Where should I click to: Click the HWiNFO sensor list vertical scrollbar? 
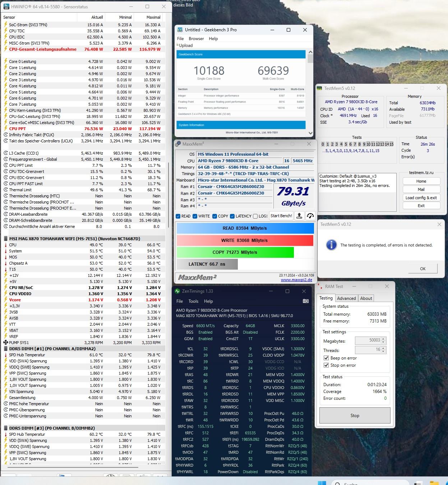[168, 195]
